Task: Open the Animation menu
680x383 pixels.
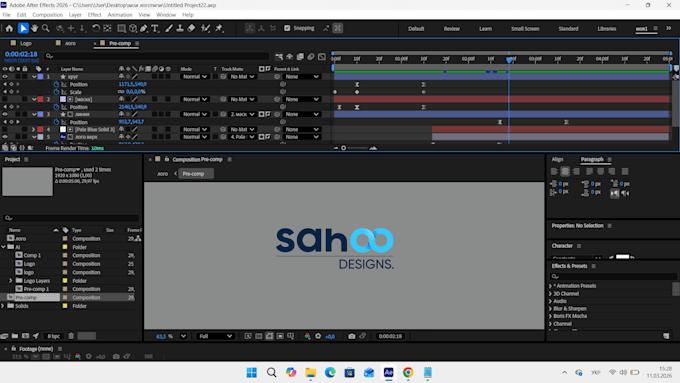Action: [120, 15]
